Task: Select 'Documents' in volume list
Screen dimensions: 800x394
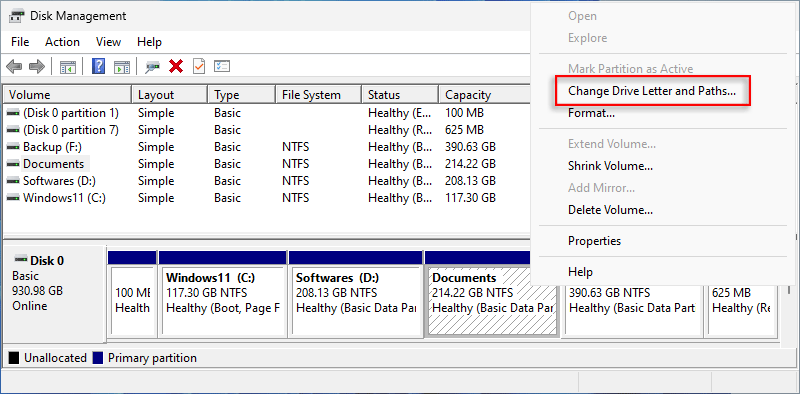Action: (54, 164)
